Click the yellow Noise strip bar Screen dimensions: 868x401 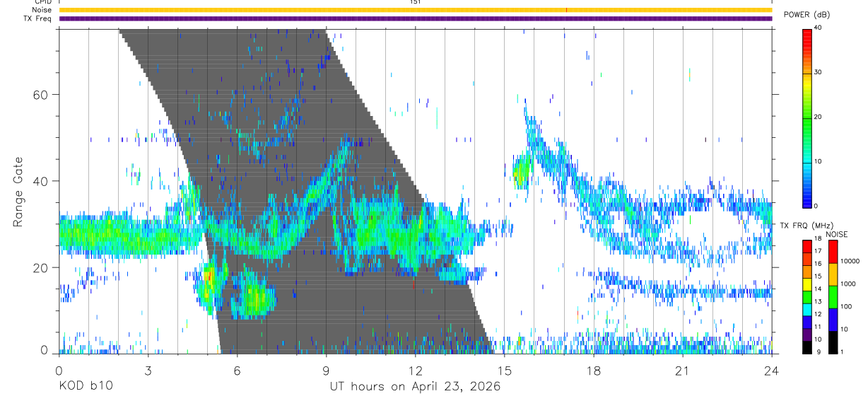pos(416,10)
